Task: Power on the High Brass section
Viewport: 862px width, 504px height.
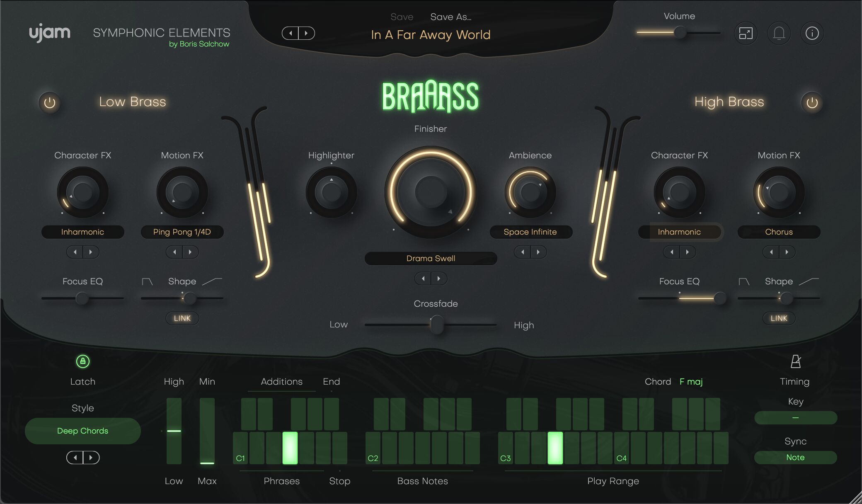Action: [812, 103]
